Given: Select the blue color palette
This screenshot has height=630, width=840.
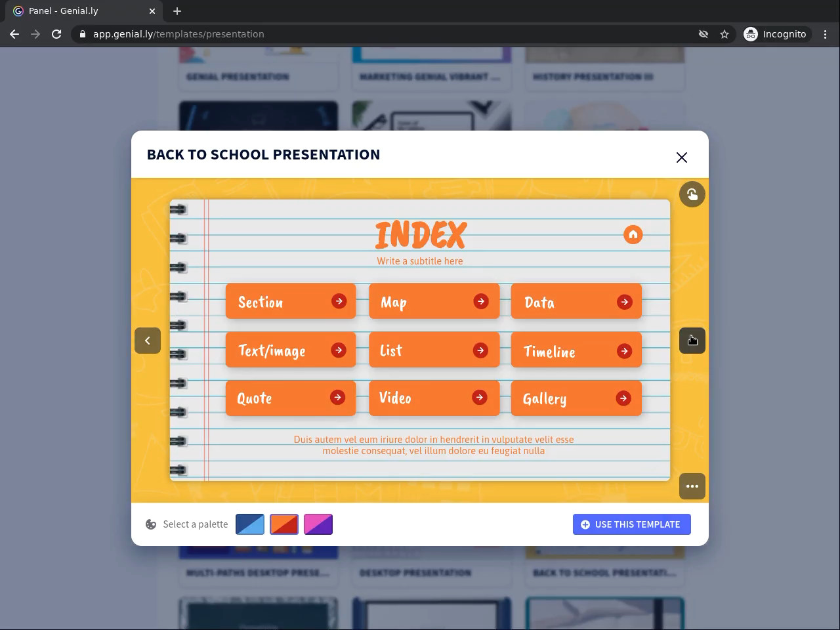Looking at the screenshot, I should 250,524.
